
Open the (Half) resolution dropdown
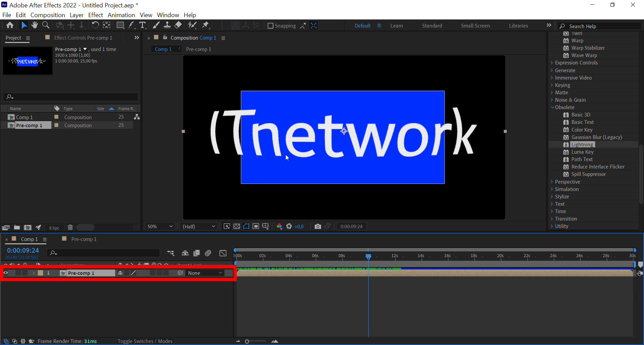pos(198,226)
